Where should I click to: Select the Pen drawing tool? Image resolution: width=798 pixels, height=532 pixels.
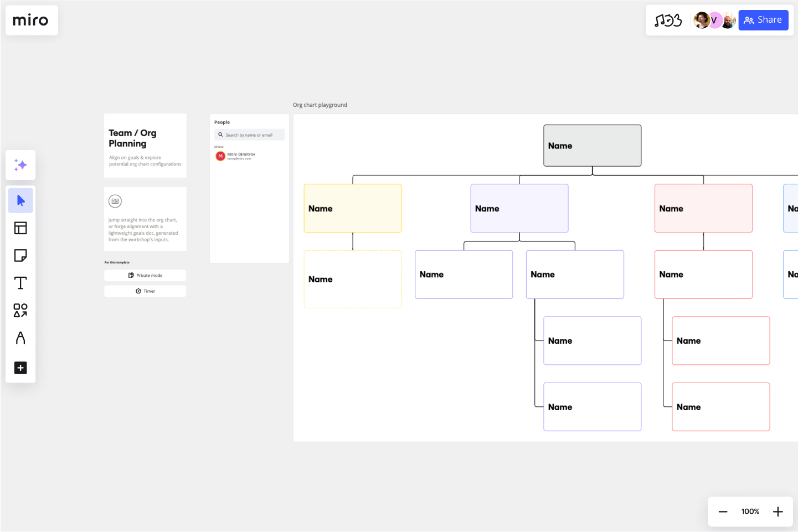pos(20,338)
